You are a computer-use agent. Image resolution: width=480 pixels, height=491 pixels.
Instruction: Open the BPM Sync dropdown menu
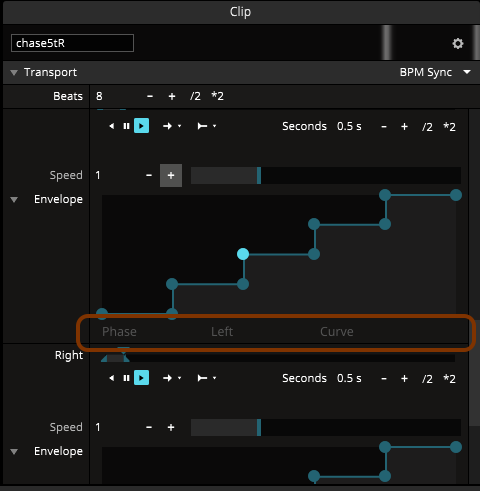coord(435,72)
